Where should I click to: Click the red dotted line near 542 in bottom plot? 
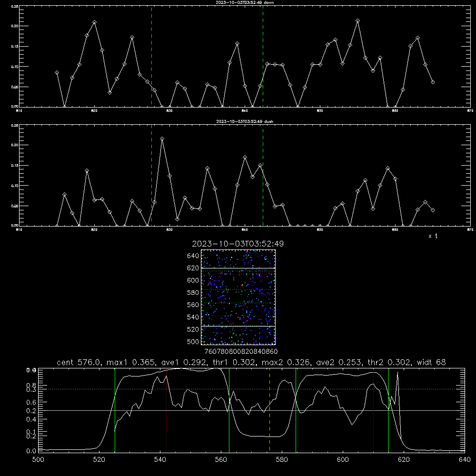pos(166,410)
